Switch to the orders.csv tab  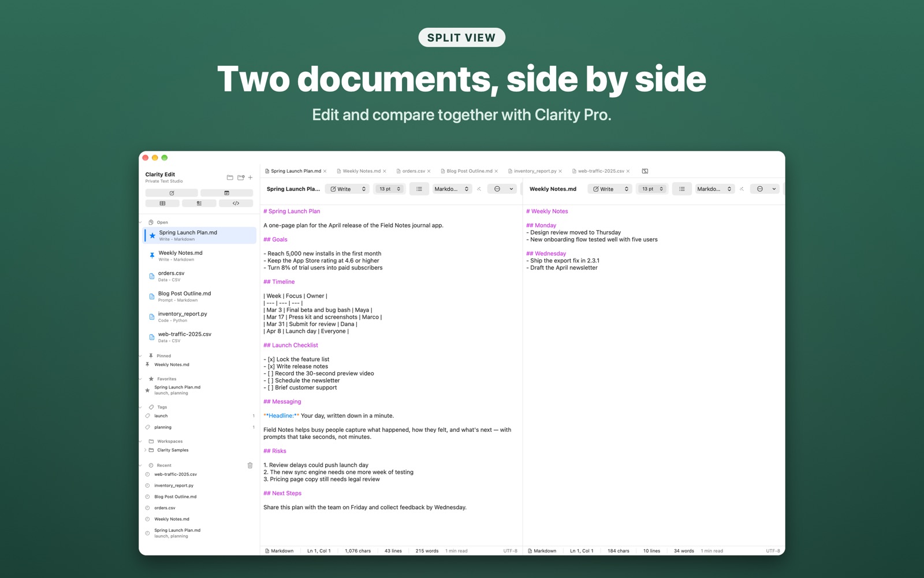pyautogui.click(x=413, y=171)
